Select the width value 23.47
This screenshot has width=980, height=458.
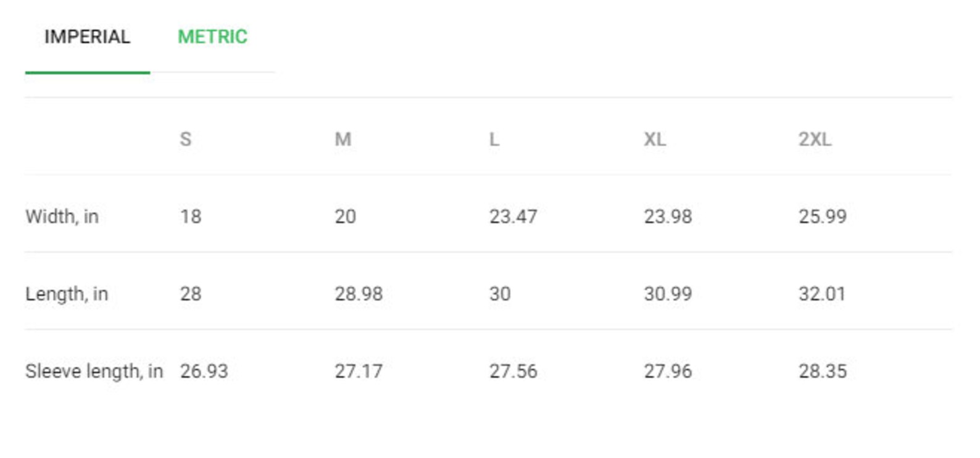click(x=513, y=217)
